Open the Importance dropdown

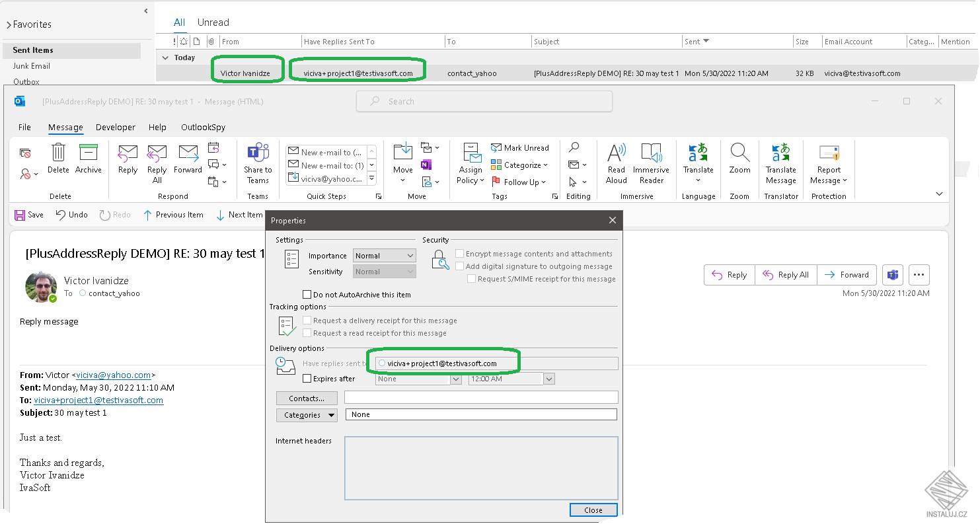click(x=384, y=256)
